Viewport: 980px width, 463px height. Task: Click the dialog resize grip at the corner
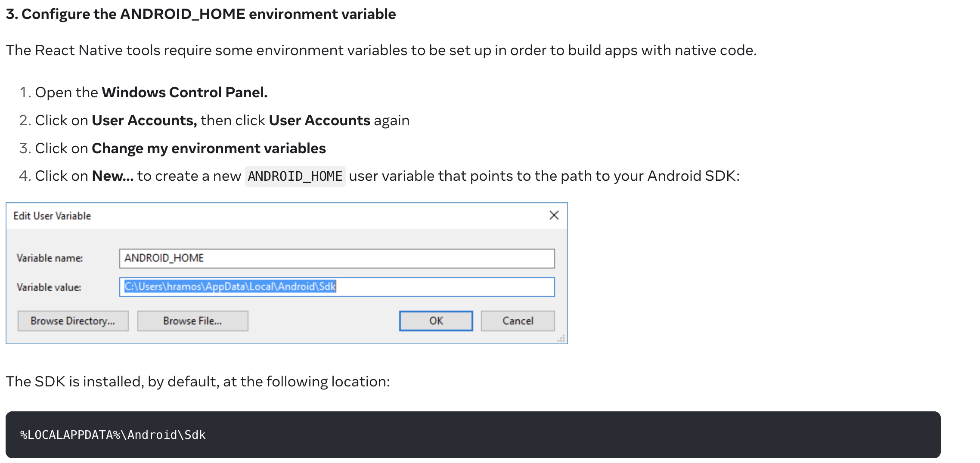[561, 339]
